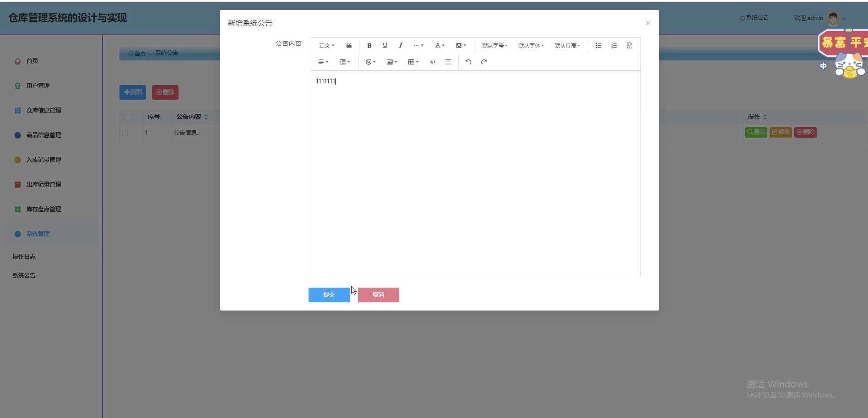The image size is (868, 418).
Task: Click the 首页 breadcrumb link
Action: (137, 53)
